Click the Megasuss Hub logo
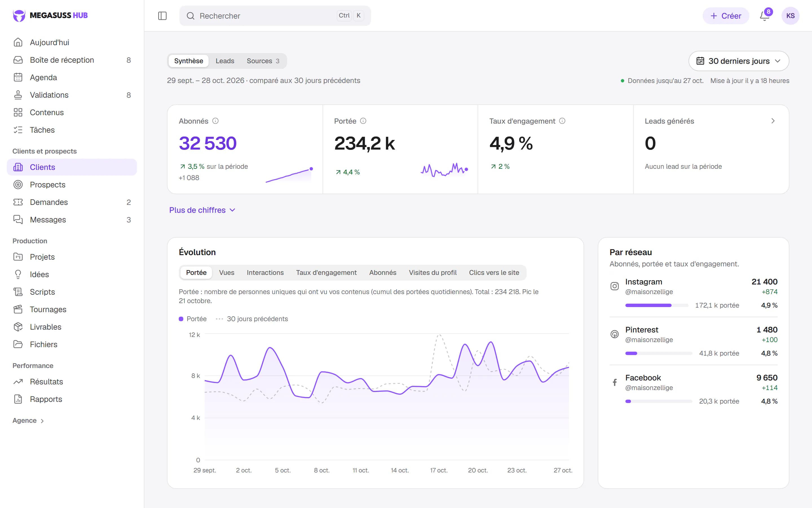Screen dimensions: 812x508 pos(50,16)
